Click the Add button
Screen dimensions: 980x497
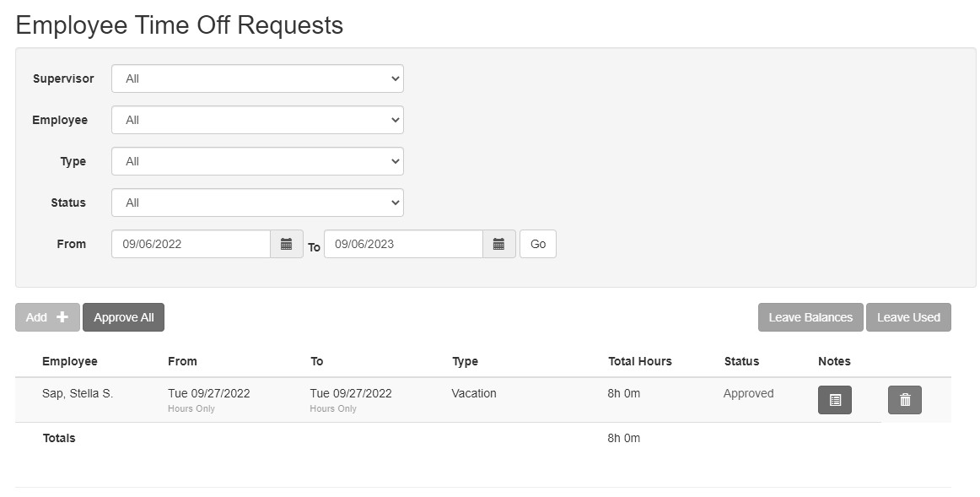coord(47,317)
